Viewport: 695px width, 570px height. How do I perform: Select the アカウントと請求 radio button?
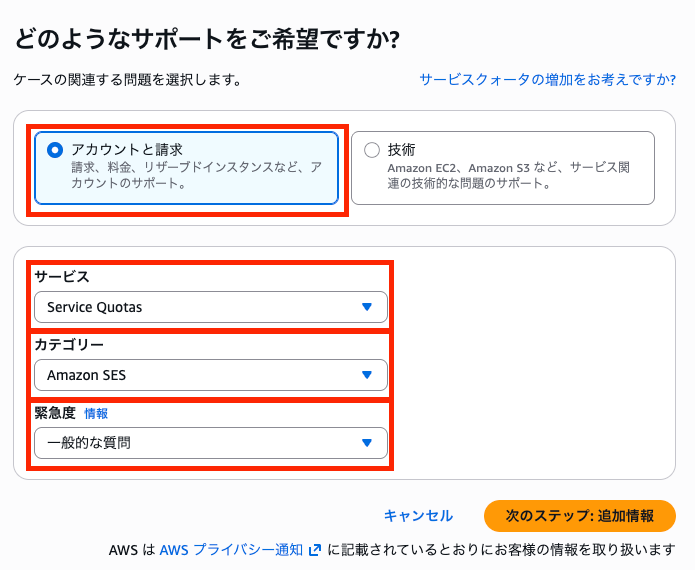[55, 150]
